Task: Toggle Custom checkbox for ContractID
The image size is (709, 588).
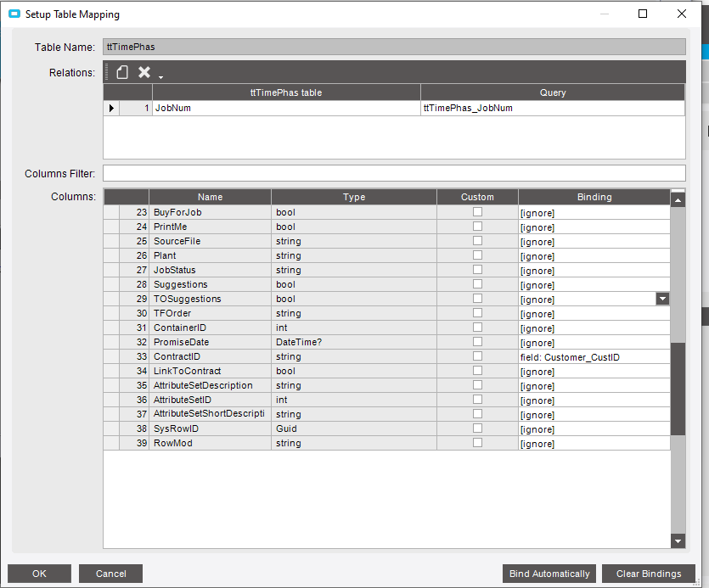Action: click(x=477, y=356)
